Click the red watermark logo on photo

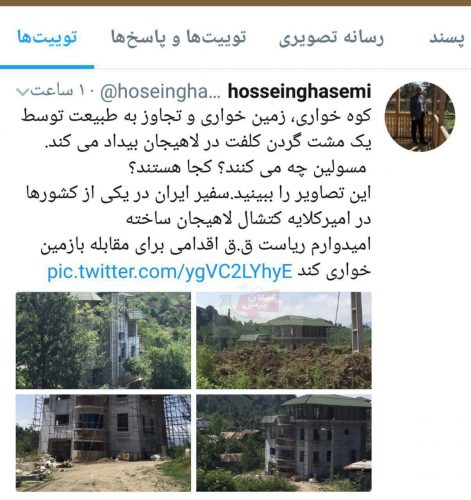point(258,303)
